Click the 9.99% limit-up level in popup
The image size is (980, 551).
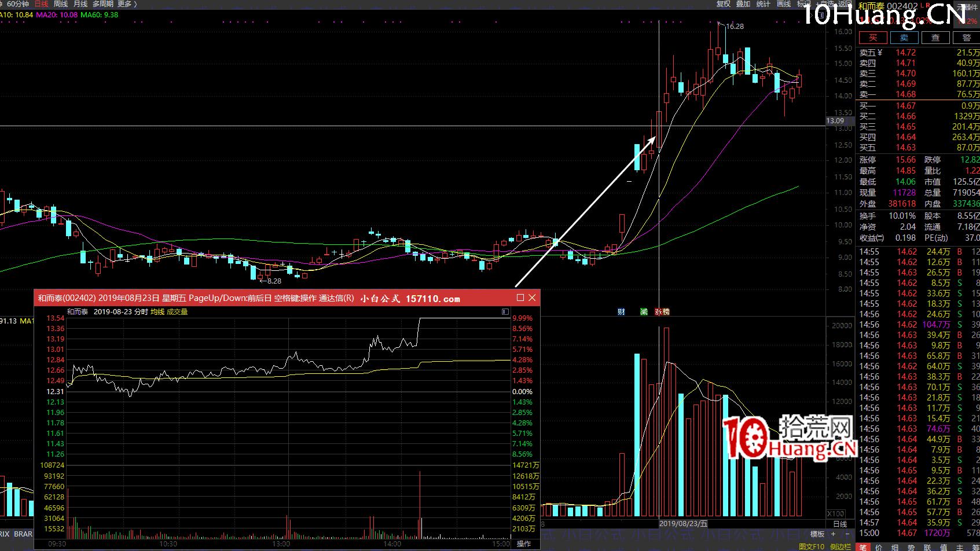pyautogui.click(x=522, y=318)
